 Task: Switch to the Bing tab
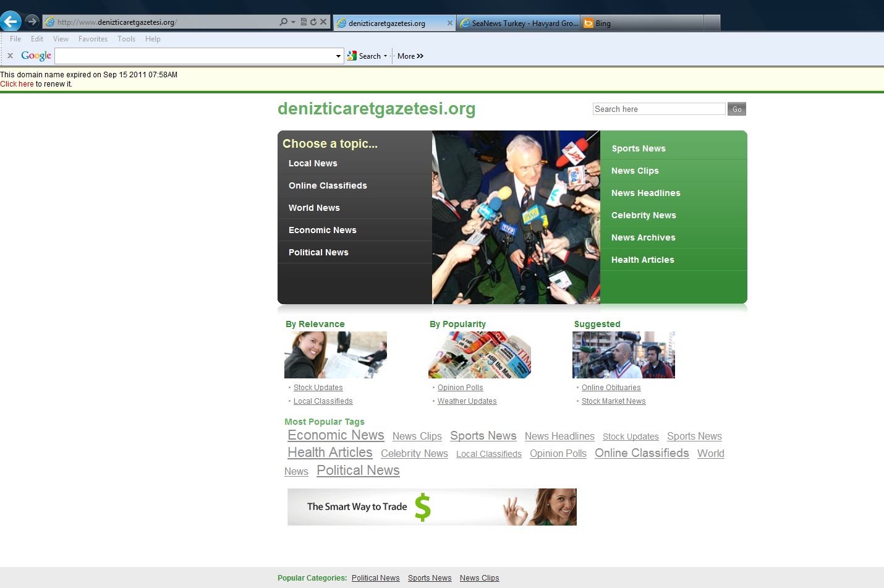tap(643, 23)
